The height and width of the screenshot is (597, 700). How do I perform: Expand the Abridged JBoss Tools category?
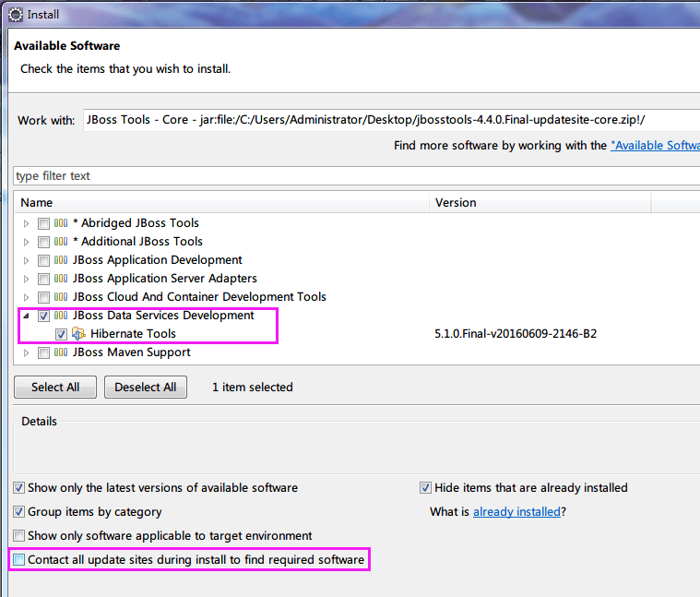tap(27, 223)
